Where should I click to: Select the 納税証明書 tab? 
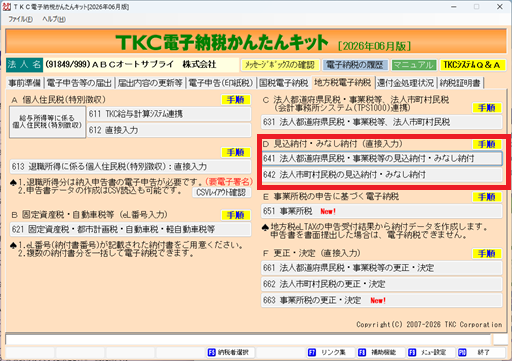click(x=460, y=83)
